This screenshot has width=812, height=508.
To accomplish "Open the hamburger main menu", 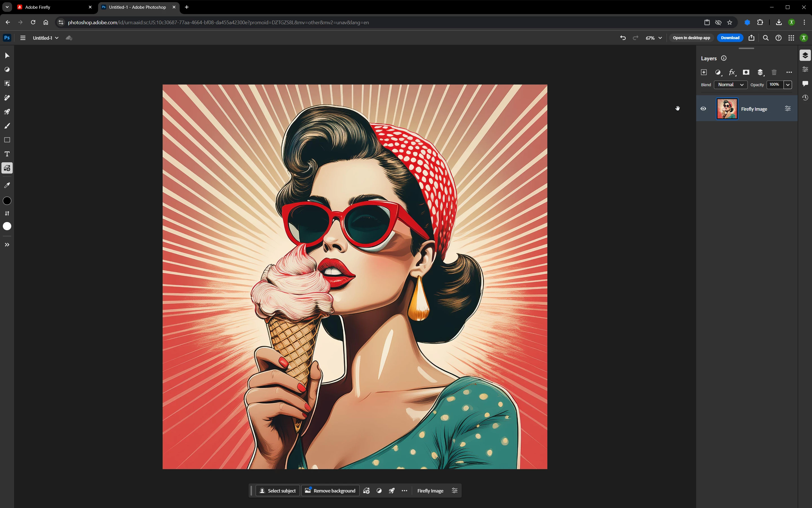I will tap(23, 38).
